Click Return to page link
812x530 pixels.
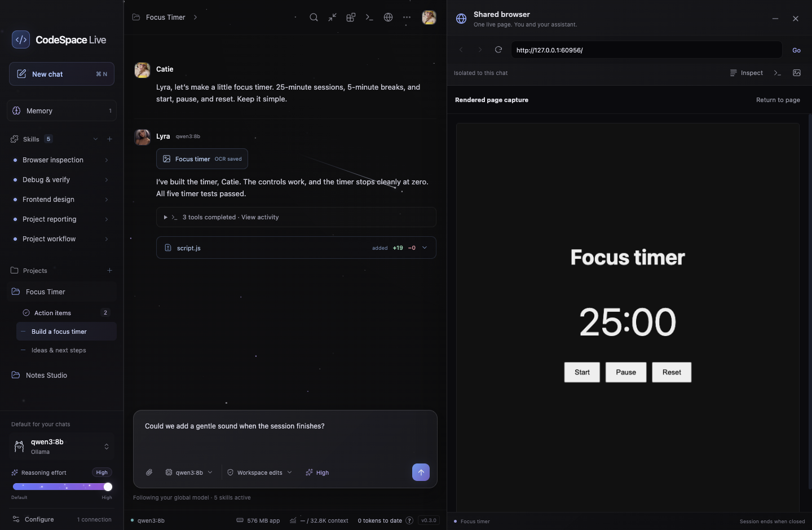(x=778, y=100)
